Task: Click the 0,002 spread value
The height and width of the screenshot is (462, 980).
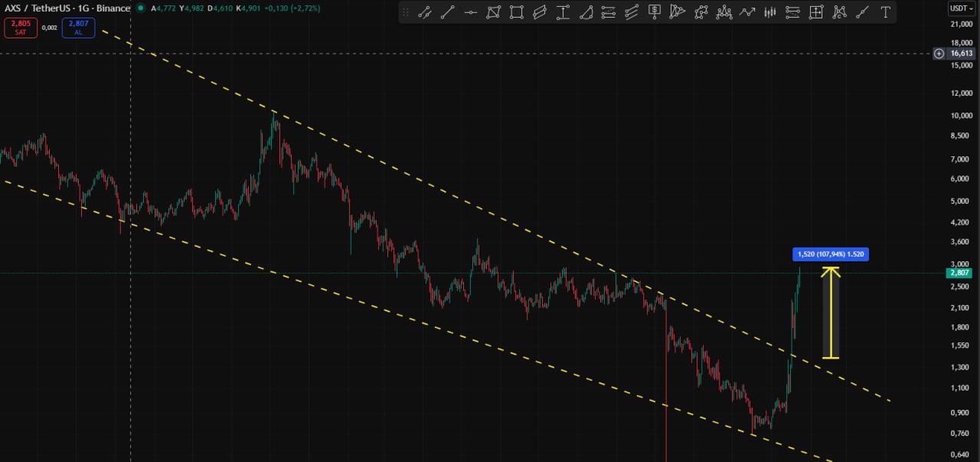Action: (x=49, y=27)
